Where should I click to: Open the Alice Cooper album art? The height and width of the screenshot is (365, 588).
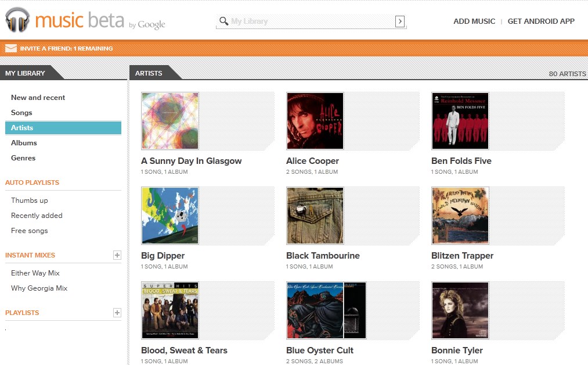point(315,121)
